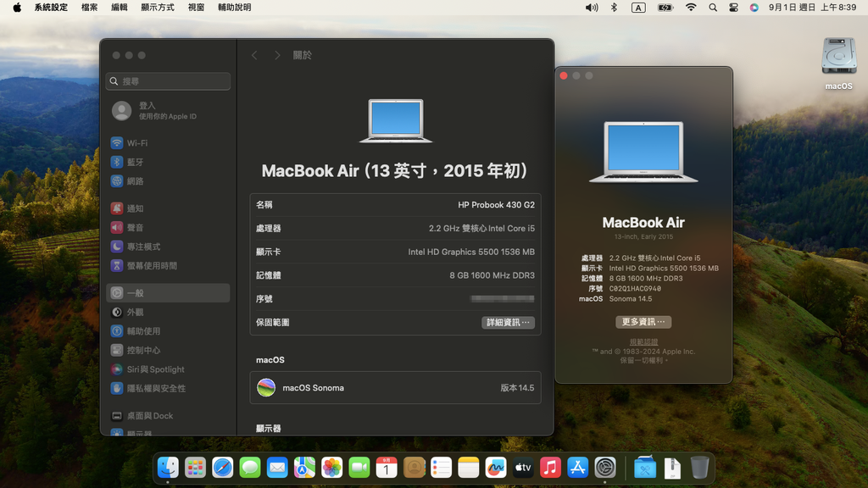Select 通知 in settings sidebar
This screenshot has width=868, height=488.
point(169,208)
